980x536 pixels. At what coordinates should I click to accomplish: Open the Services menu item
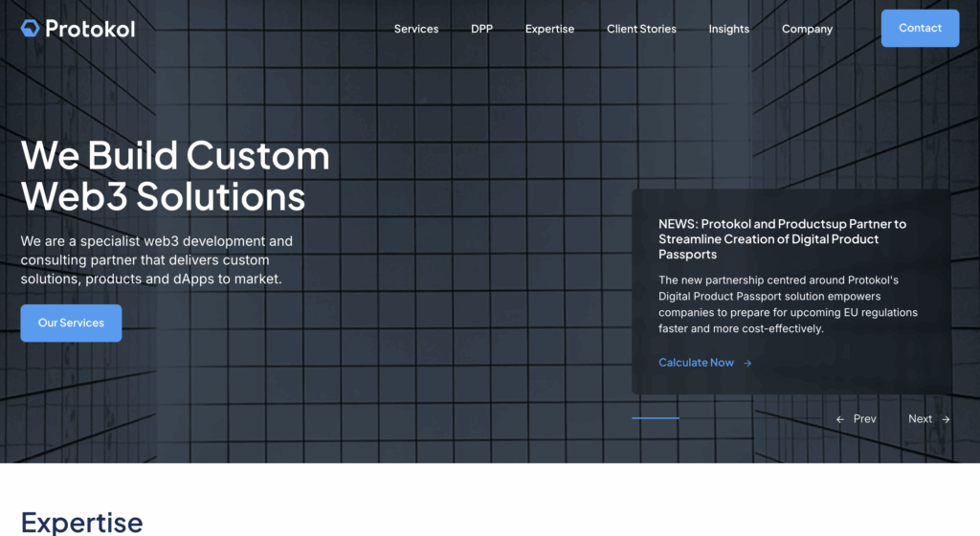(x=416, y=29)
